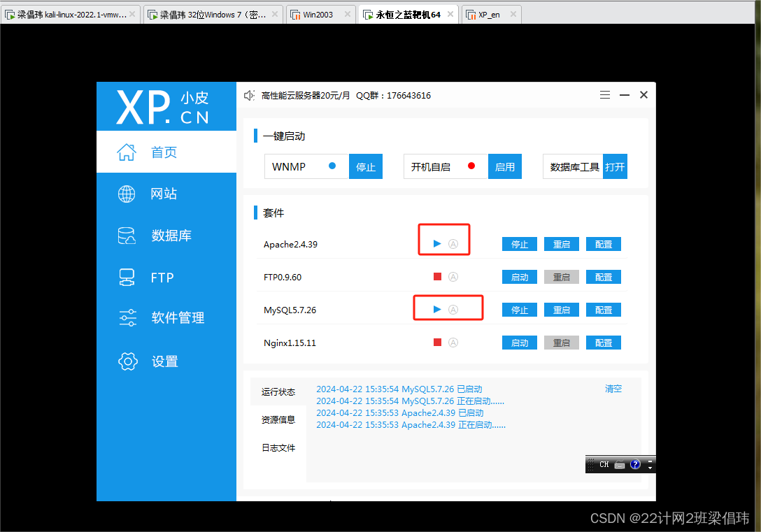761x532 pixels.
Task: Stop Apache2.4.39 service
Action: click(519, 244)
